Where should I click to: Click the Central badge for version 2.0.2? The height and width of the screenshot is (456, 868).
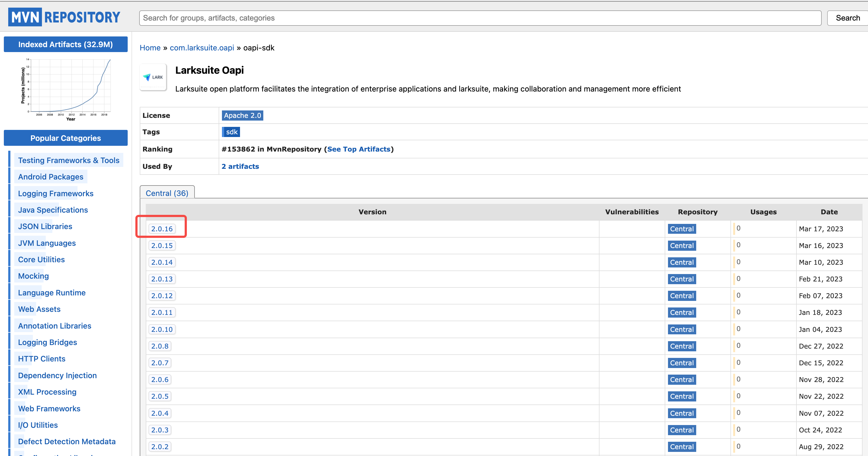click(x=682, y=447)
